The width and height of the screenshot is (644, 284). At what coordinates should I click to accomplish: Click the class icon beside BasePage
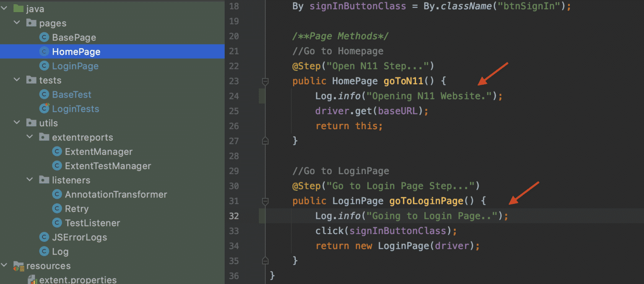pos(44,37)
